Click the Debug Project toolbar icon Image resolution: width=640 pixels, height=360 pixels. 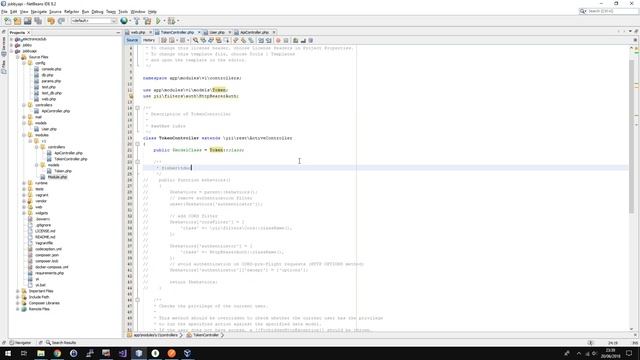click(x=171, y=21)
